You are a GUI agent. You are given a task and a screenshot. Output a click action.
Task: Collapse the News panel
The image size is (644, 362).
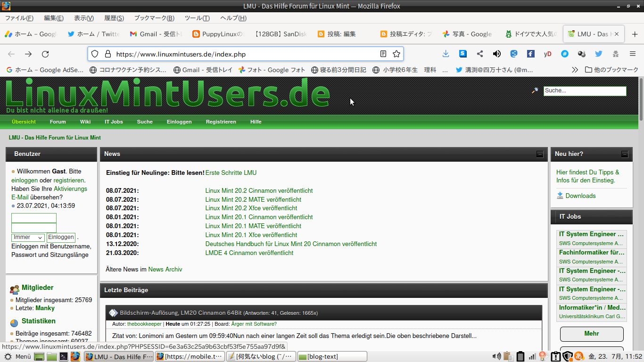point(540,154)
